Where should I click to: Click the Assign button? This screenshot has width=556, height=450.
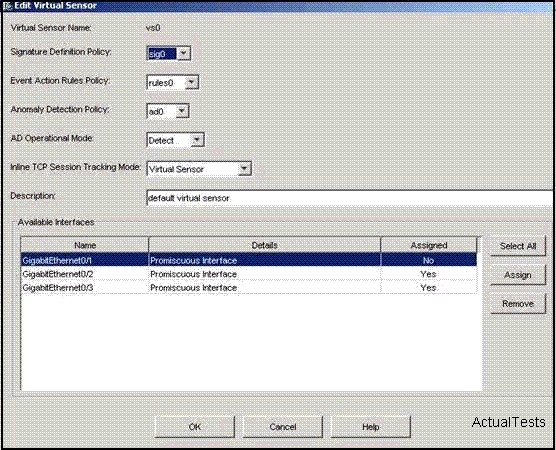[x=518, y=275]
